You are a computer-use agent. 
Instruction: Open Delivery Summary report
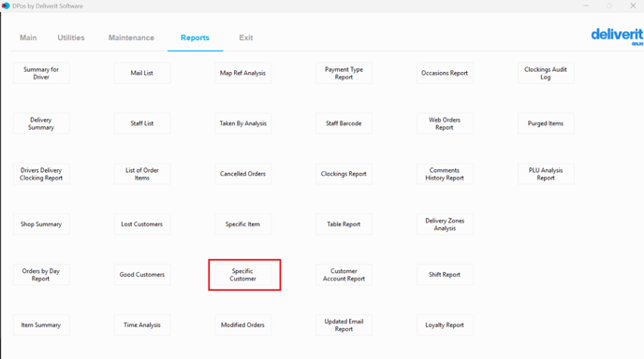click(x=41, y=123)
